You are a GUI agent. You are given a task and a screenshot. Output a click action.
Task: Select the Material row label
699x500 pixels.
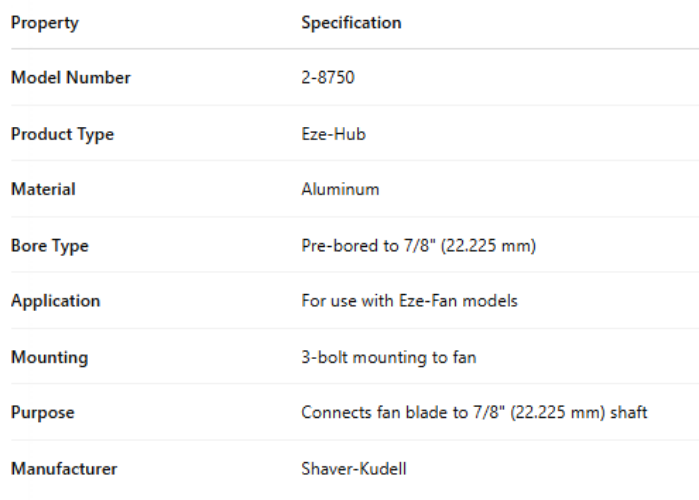[x=43, y=189]
